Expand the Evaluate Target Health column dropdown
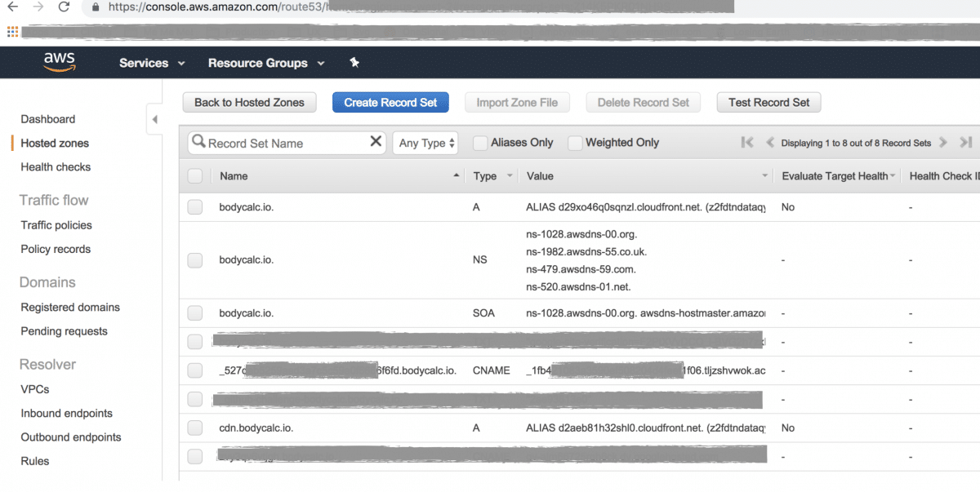The height and width of the screenshot is (492, 980). 892,175
